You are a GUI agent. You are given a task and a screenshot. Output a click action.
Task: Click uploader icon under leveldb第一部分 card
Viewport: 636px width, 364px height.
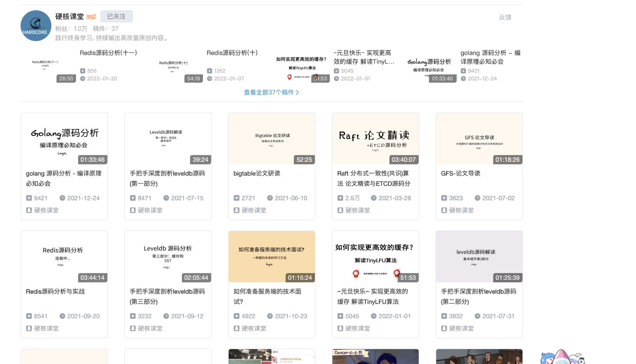click(133, 210)
